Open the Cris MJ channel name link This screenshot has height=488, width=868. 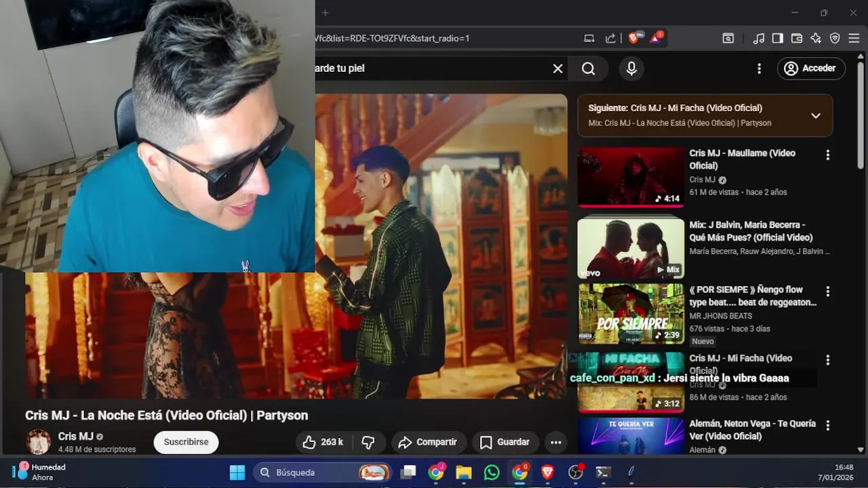(x=76, y=436)
